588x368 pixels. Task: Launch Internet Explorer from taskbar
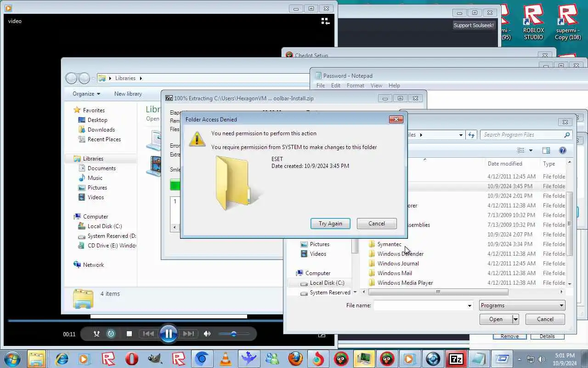[x=62, y=359]
